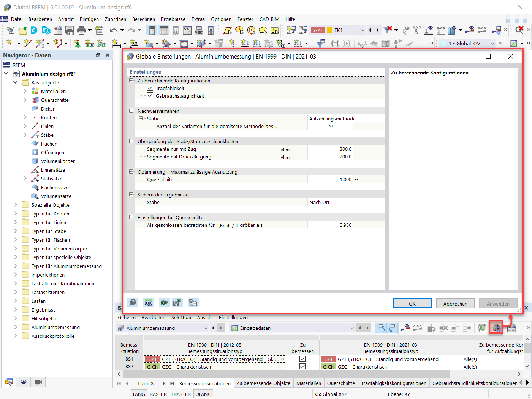The height and width of the screenshot is (399, 532).
Task: Open the CAD-BIM menu
Action: [x=269, y=19]
